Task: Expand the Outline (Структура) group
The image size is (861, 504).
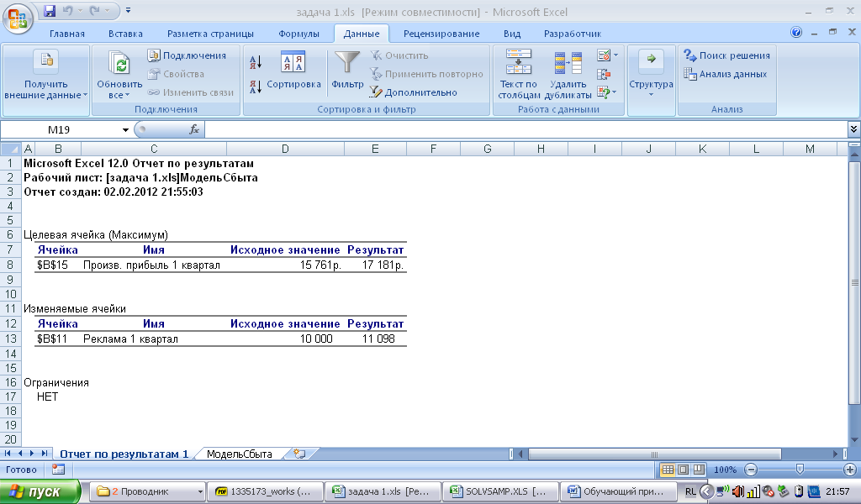Action: (651, 74)
